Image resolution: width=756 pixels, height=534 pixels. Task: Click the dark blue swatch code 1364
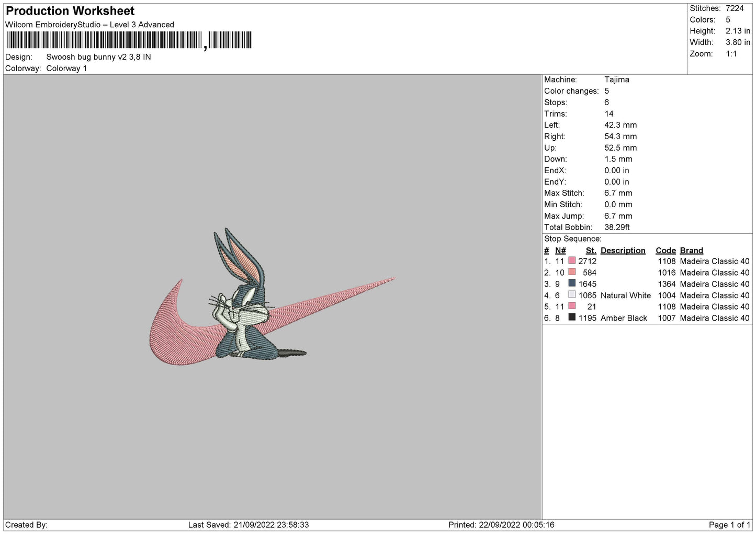coord(572,283)
